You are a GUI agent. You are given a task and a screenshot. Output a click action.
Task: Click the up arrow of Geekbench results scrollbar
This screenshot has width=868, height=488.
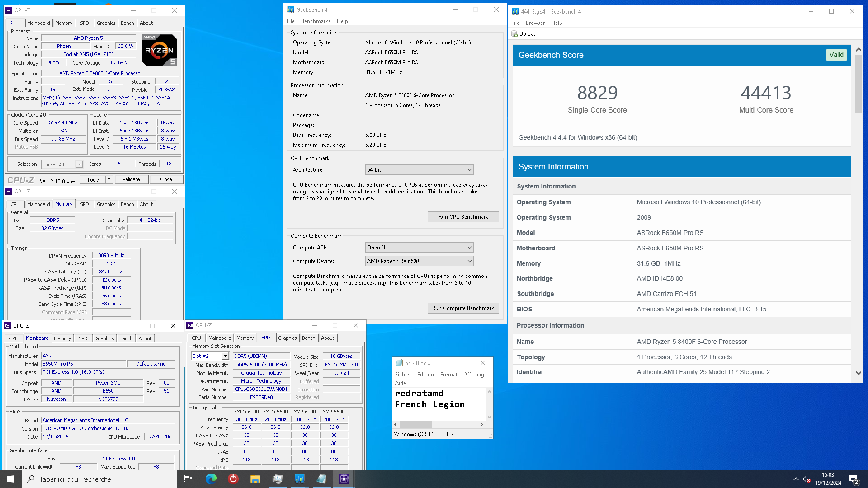click(859, 50)
